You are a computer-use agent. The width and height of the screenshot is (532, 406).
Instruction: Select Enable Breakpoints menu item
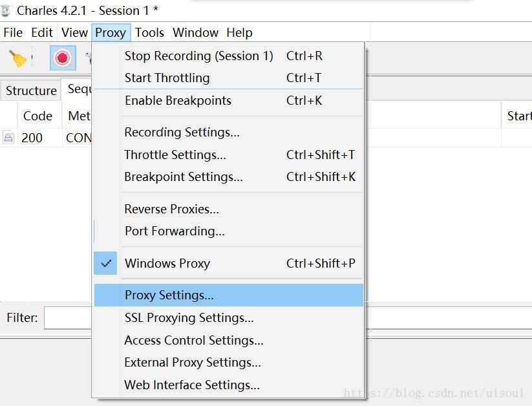(228, 100)
